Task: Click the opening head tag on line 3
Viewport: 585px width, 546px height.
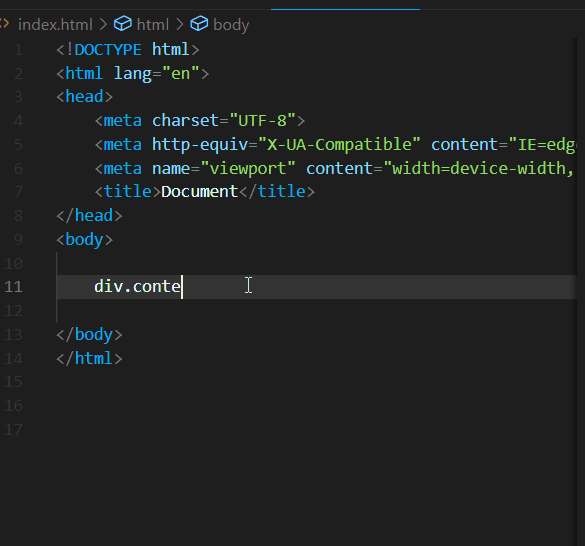Action: (x=84, y=97)
